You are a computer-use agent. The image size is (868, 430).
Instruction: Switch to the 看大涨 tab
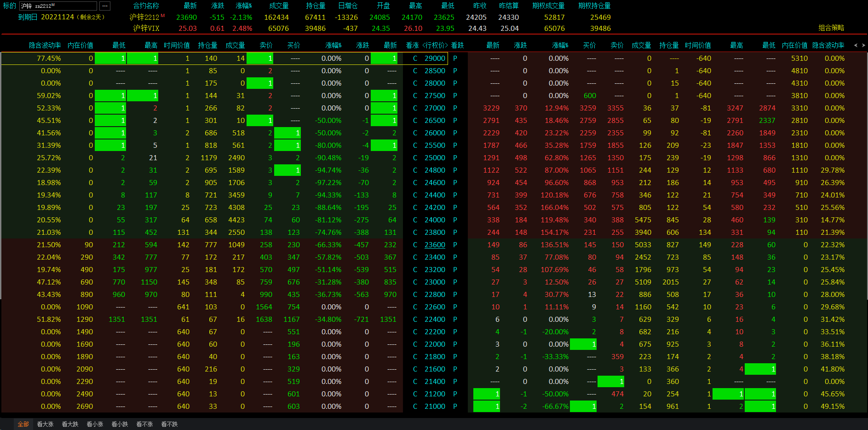[x=45, y=424]
